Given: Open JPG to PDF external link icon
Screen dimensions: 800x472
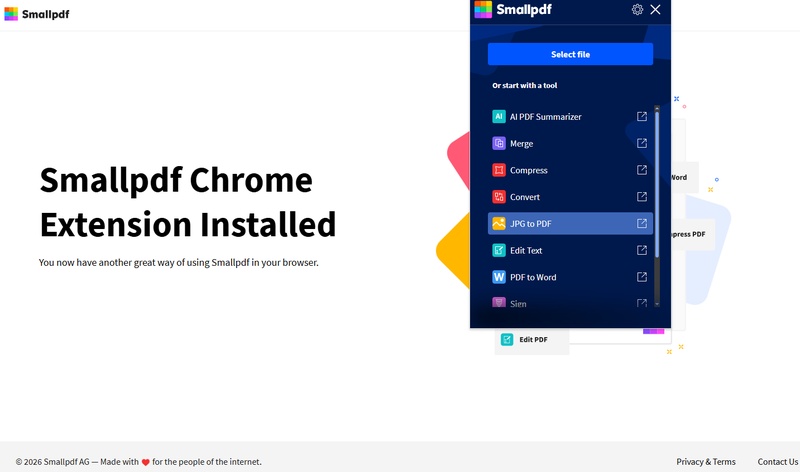Looking at the screenshot, I should click(642, 223).
